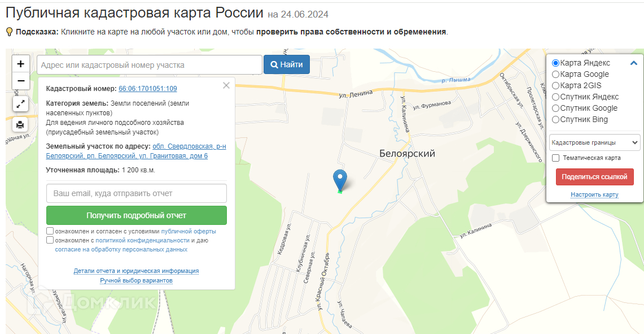Image resolution: width=644 pixels, height=334 pixels.
Task: Check the публичной оферты agreement box
Action: 50,231
